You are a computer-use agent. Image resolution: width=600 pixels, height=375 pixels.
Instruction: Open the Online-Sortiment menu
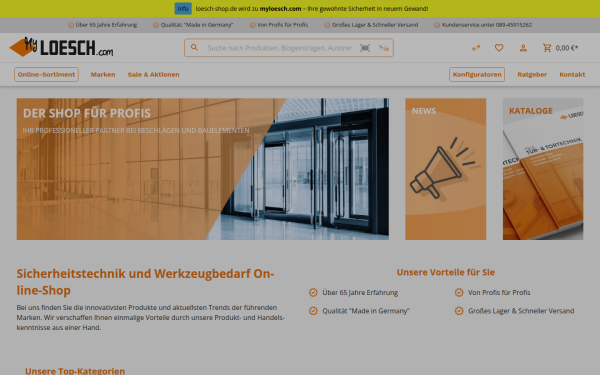pos(46,74)
